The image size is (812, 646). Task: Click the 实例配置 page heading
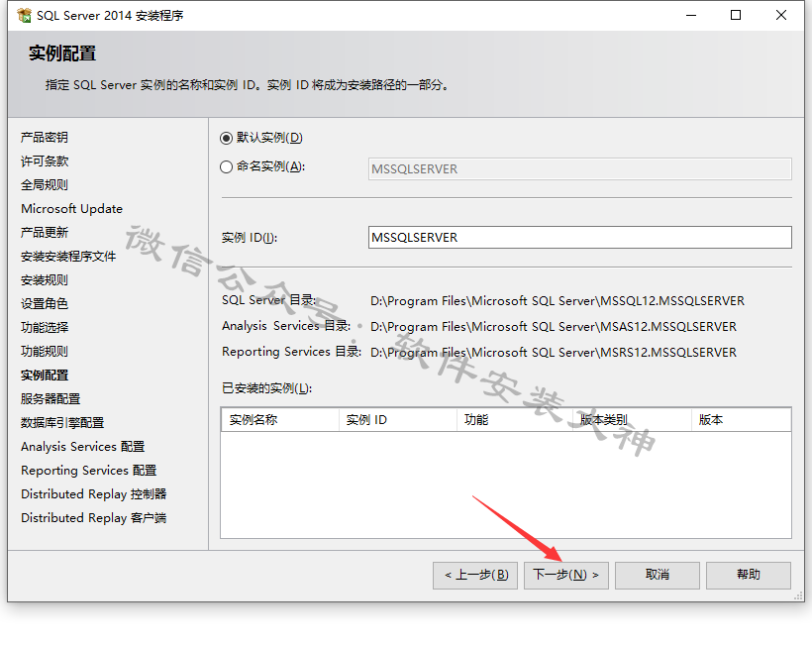click(x=62, y=54)
